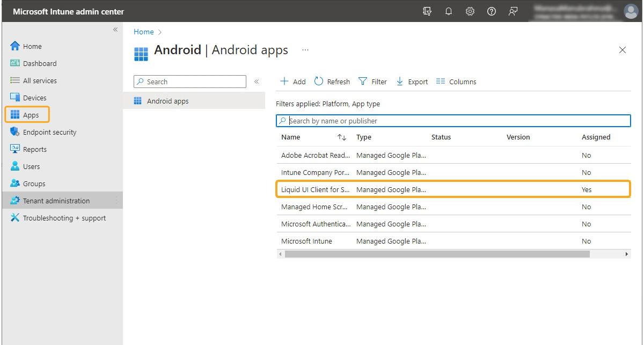Open the notifications bell icon
The image size is (644, 345).
coord(449,11)
